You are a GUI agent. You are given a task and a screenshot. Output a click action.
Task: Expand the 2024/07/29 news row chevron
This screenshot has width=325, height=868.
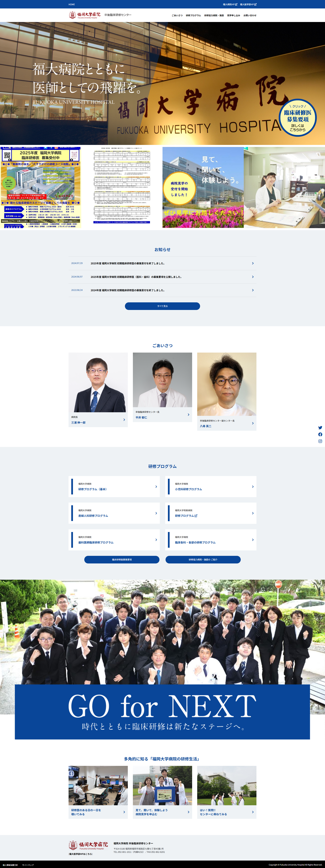pyautogui.click(x=253, y=263)
